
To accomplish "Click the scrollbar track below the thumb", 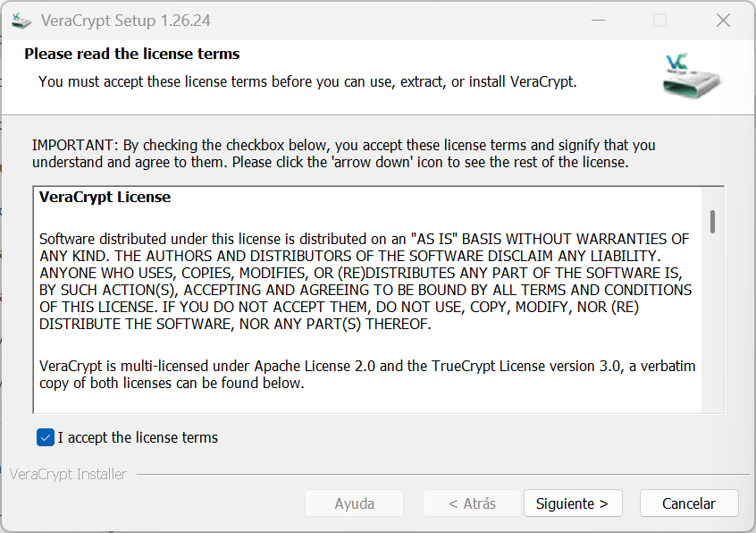I will [x=712, y=340].
